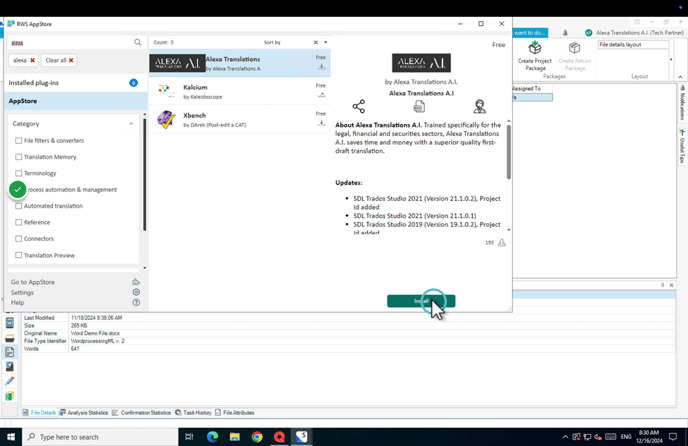Viewport: 688px width, 446px height.
Task: Select Xbench plug-in in list
Action: pyautogui.click(x=240, y=119)
